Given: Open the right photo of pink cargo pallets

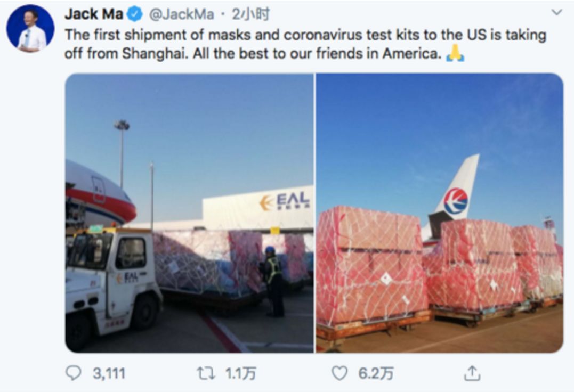Looking at the screenshot, I should pyautogui.click(x=440, y=213).
